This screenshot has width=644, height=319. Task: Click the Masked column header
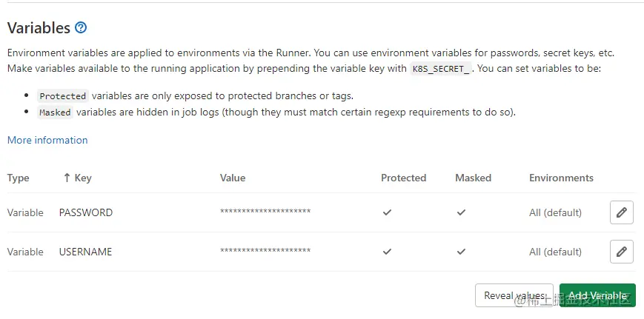click(x=473, y=178)
